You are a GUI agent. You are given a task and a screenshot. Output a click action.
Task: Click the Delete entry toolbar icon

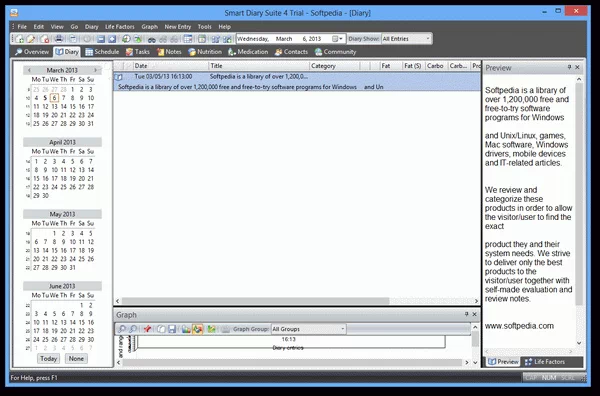tap(44, 39)
